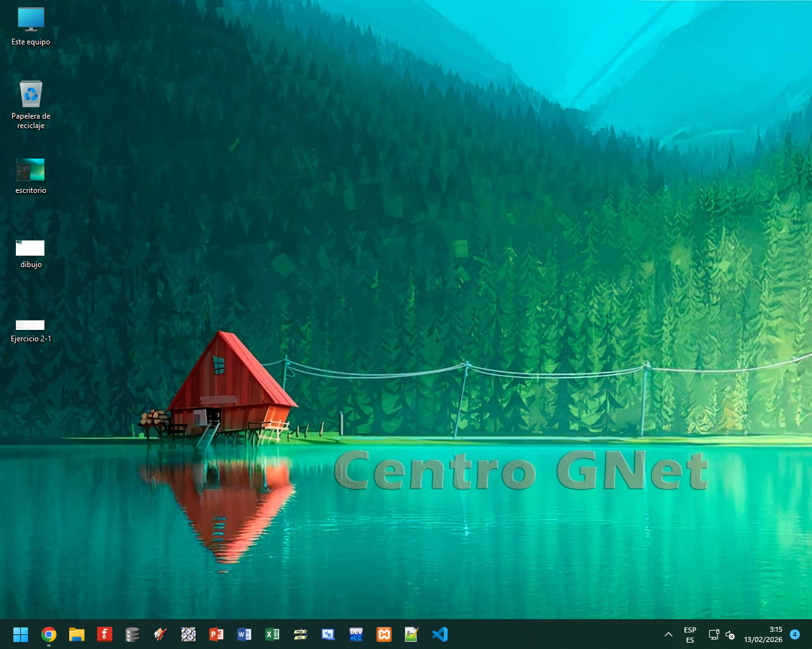This screenshot has height=649, width=812.
Task: Open Excel from the taskbar
Action: pos(272,634)
